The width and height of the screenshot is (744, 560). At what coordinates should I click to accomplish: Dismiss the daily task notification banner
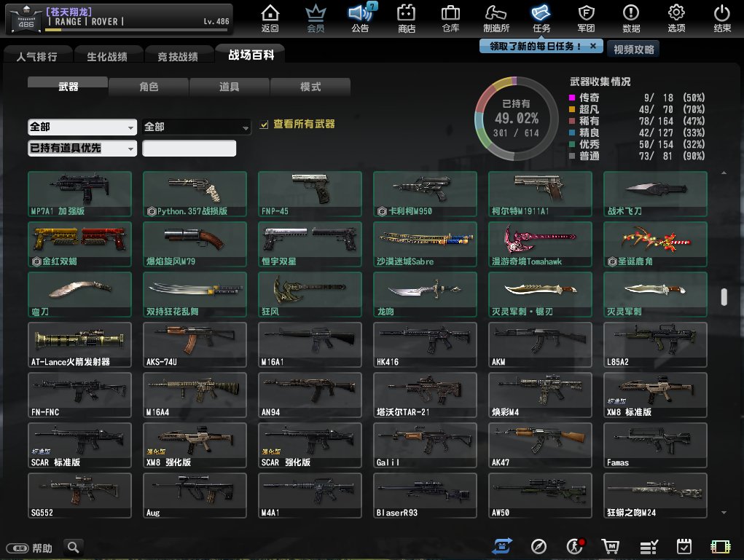point(593,46)
